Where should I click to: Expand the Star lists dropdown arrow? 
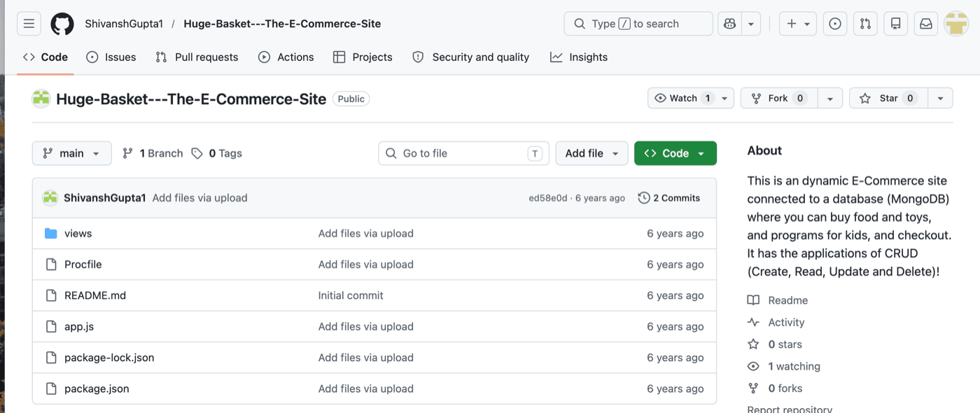(941, 99)
